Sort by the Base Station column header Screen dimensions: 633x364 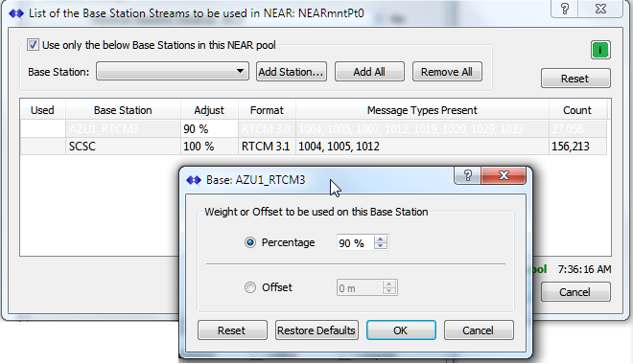123,110
